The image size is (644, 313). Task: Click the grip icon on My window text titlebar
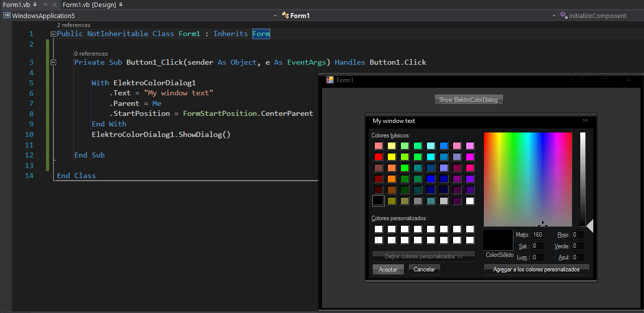(585, 120)
